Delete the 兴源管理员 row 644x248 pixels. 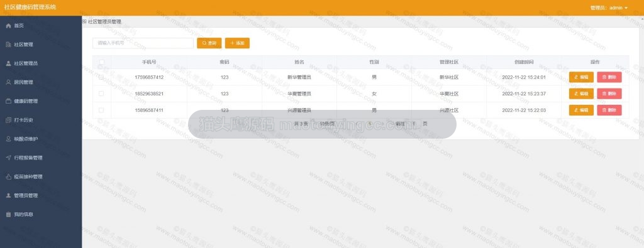pyautogui.click(x=609, y=111)
